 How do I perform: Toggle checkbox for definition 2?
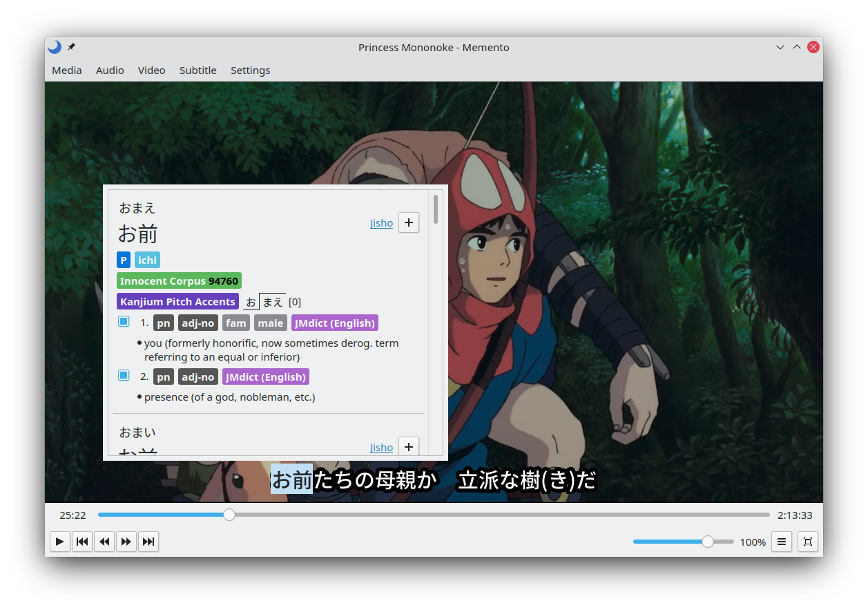(x=124, y=375)
